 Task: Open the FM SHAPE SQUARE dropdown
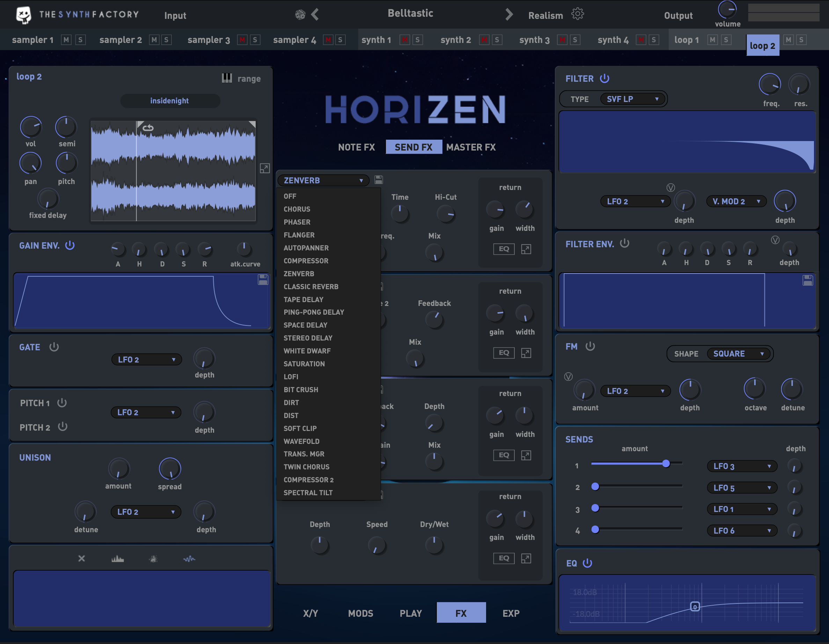click(738, 354)
